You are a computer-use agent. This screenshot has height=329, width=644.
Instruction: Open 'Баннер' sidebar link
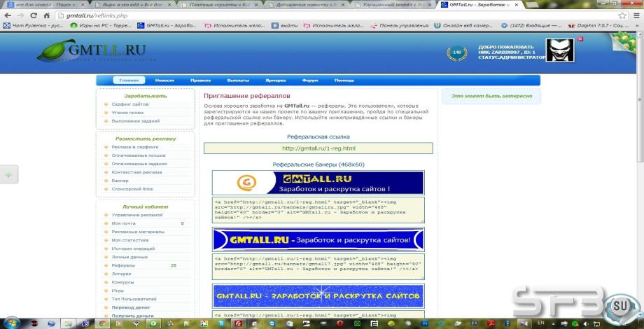pyautogui.click(x=120, y=181)
